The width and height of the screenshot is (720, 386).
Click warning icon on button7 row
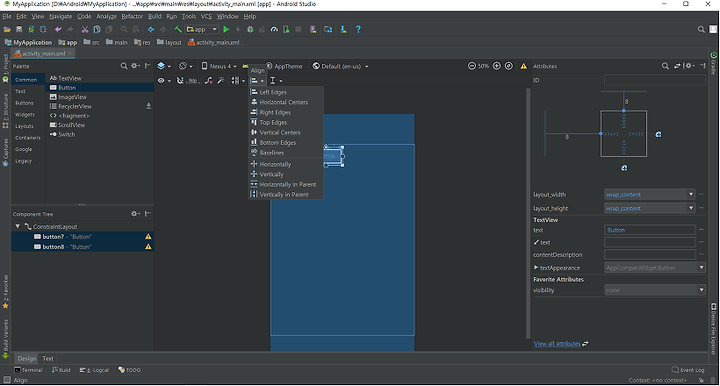pyautogui.click(x=148, y=237)
